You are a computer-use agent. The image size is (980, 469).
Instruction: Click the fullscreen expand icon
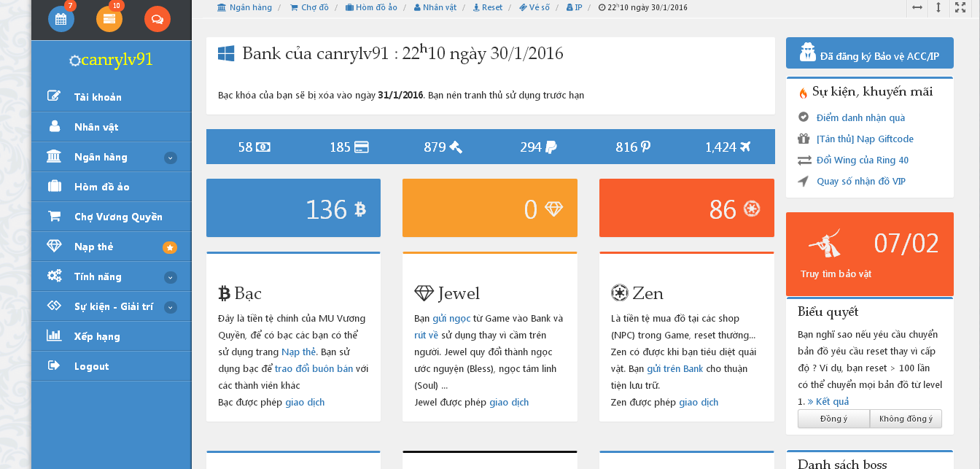pyautogui.click(x=960, y=7)
